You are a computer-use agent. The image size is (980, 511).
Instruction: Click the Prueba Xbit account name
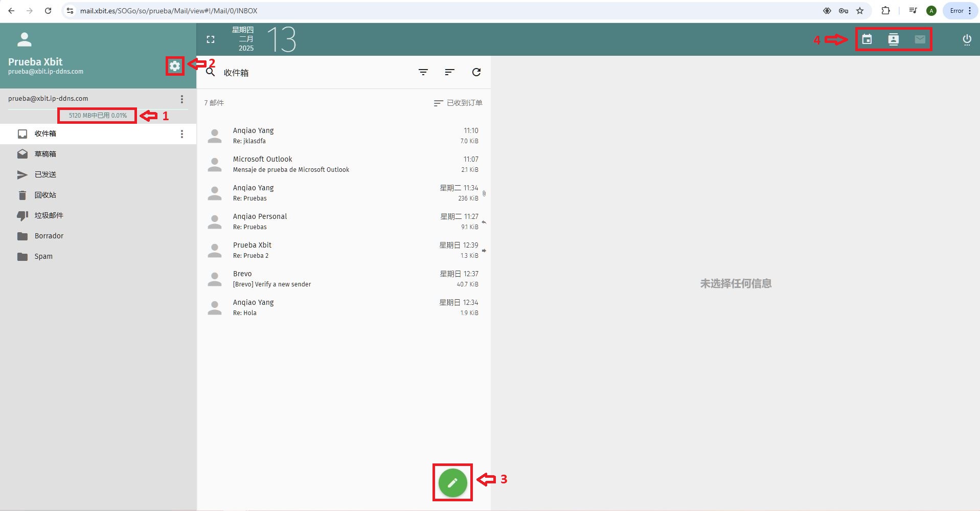coord(35,61)
